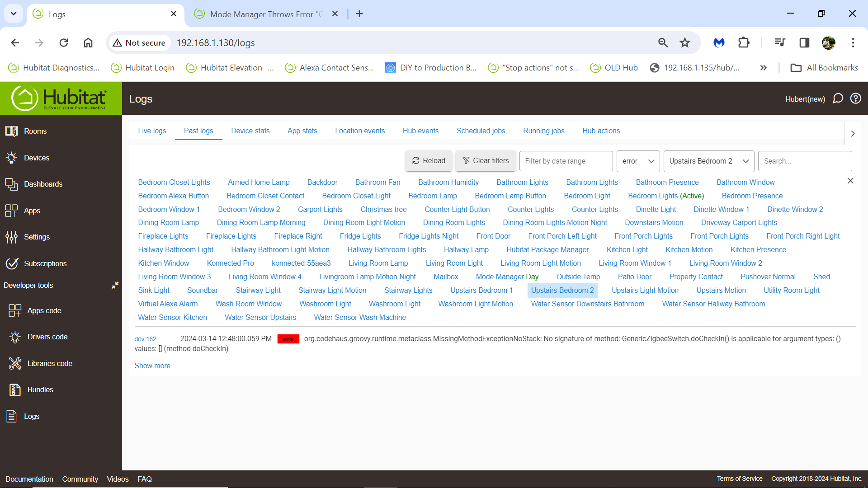Switch to Mode Manager Throws Error browser tab

[267, 14]
